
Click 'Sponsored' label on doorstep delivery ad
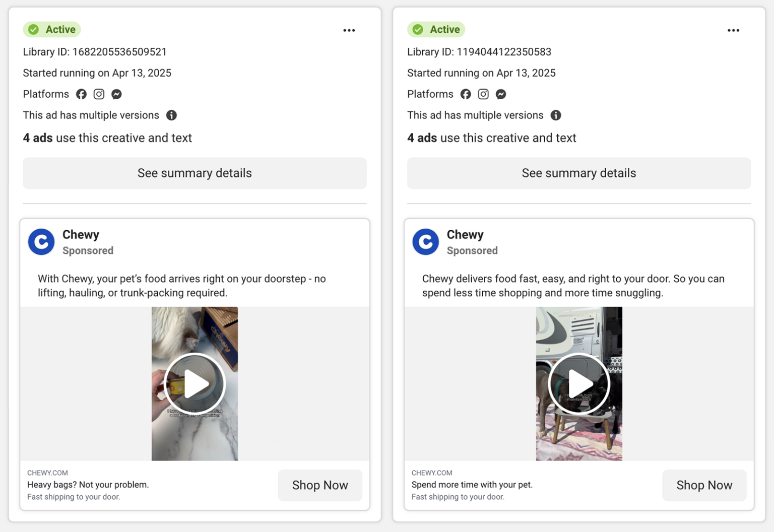[88, 250]
